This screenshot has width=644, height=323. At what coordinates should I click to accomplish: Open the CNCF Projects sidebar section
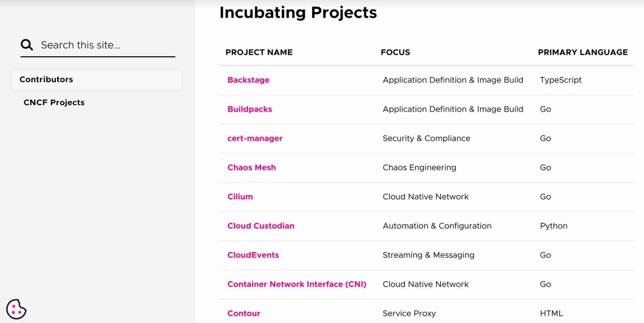point(54,102)
